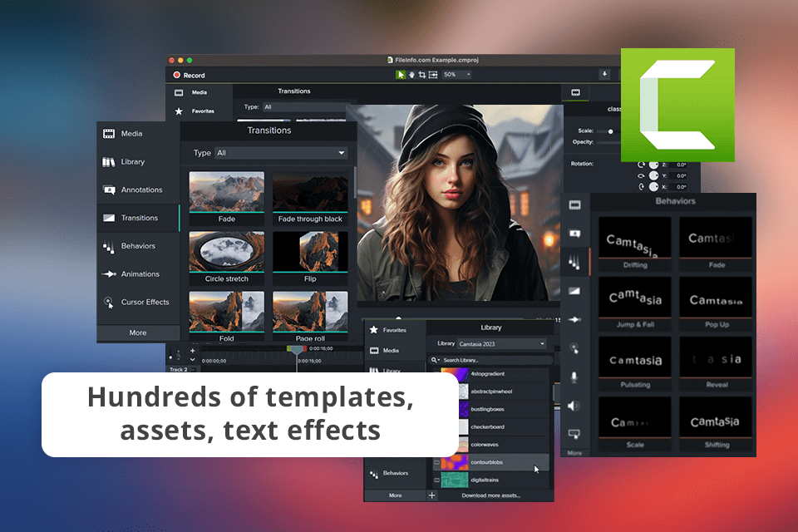Select the Fold transition thumbnail

point(226,316)
